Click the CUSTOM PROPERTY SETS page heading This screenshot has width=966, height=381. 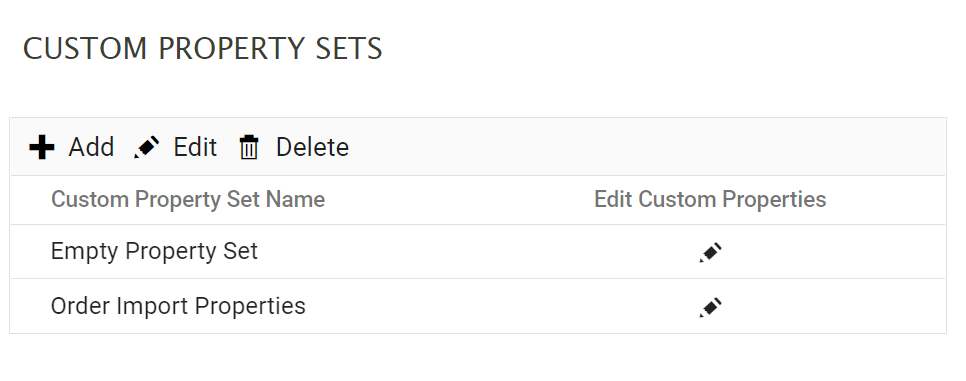[203, 49]
